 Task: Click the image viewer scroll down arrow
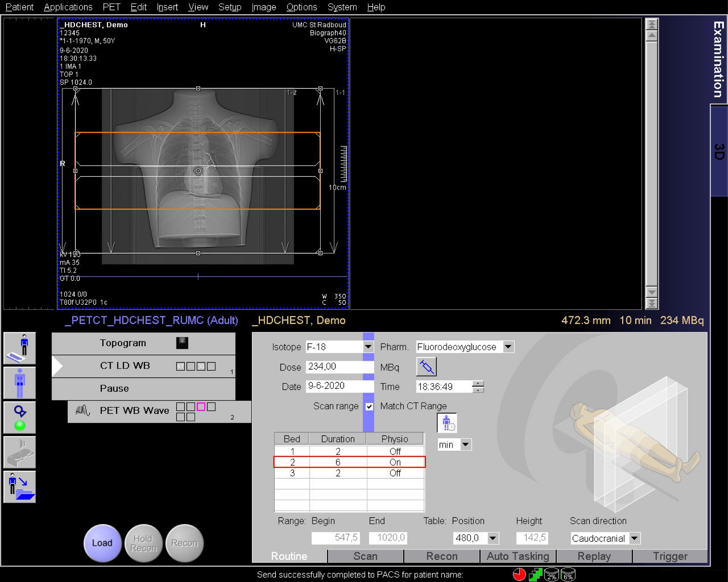coord(651,292)
